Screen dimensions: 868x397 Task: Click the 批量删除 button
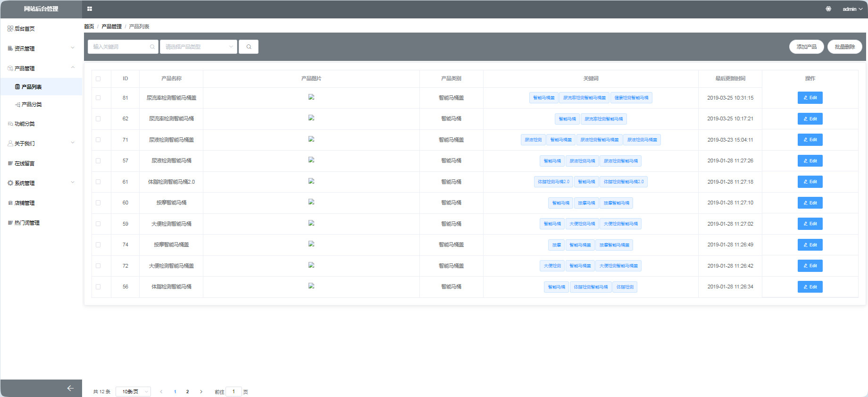[845, 47]
